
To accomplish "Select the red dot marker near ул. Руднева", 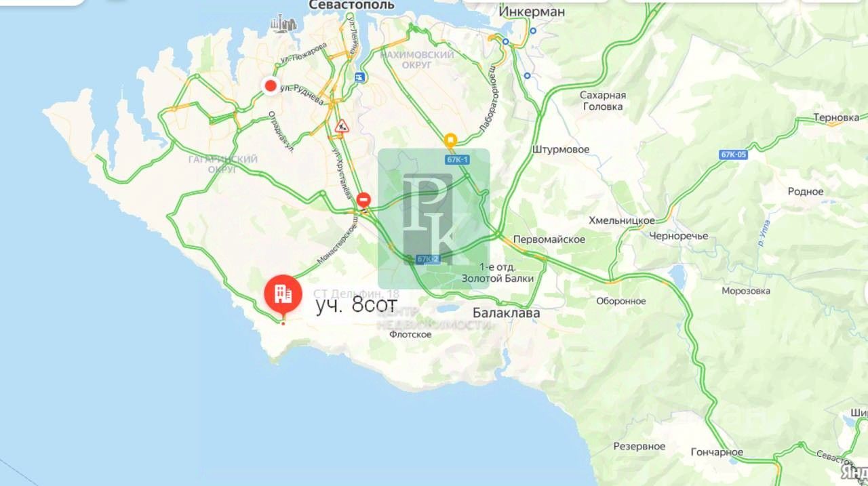I will coord(271,85).
